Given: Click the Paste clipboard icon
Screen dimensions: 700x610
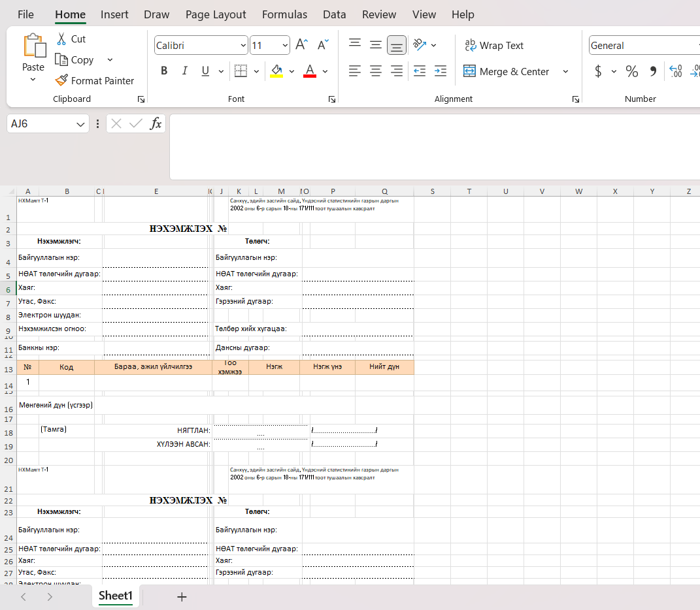Looking at the screenshot, I should (35, 46).
